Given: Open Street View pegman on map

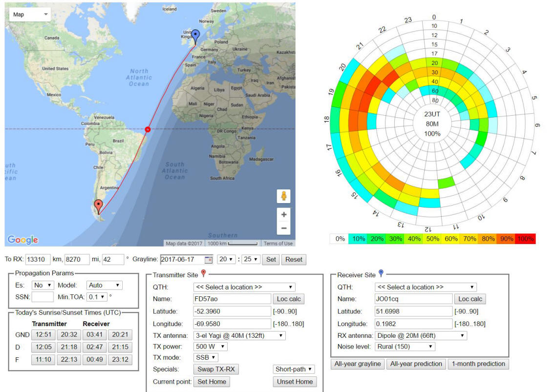Looking at the screenshot, I should coord(283,196).
